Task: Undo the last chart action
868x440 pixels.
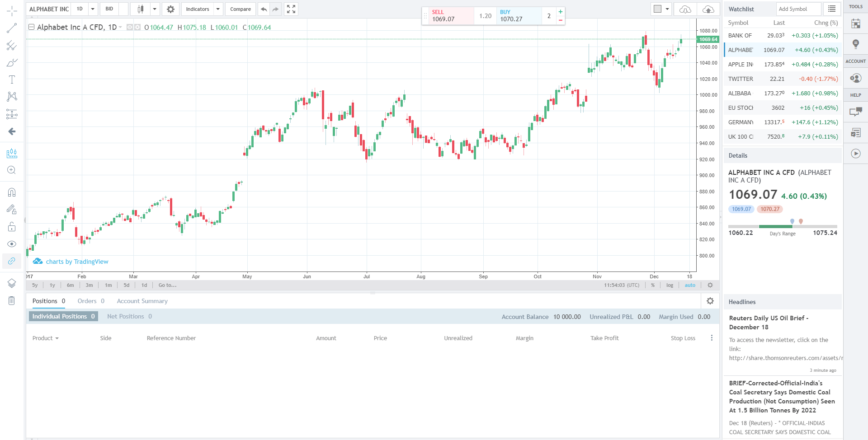Action: pos(264,9)
